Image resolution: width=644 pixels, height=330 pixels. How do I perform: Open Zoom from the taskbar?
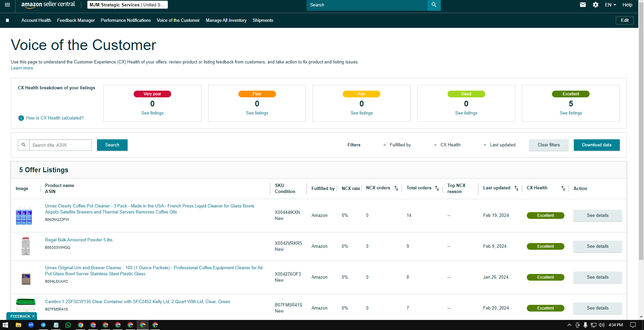(31, 325)
